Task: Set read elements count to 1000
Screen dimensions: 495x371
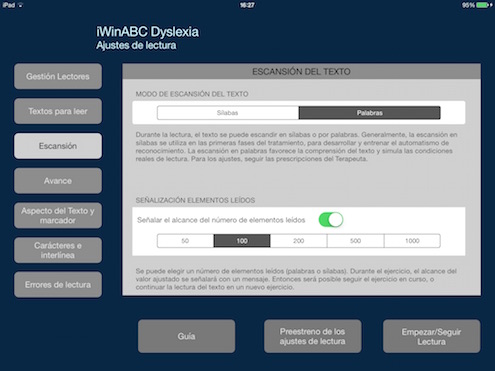Action: click(412, 241)
